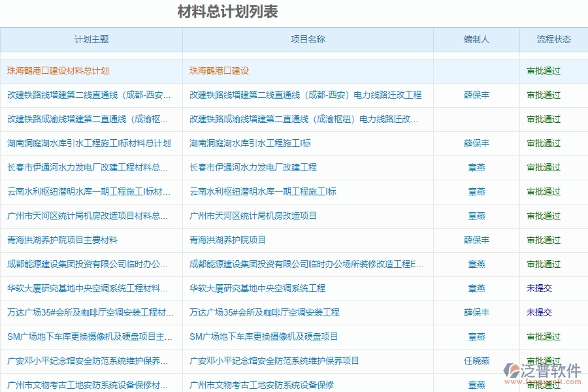Select the 项目名称 column header
588x392 pixels.
308,40
